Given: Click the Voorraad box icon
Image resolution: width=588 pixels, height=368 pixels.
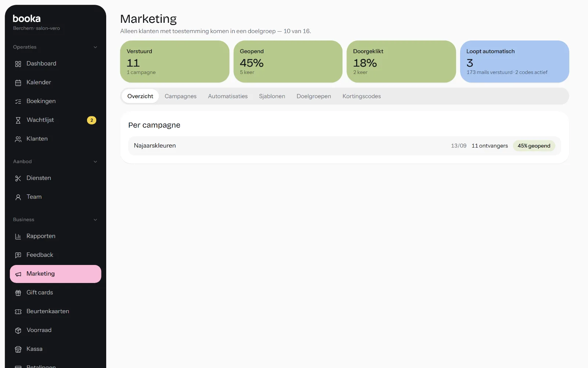Looking at the screenshot, I should tap(18, 330).
